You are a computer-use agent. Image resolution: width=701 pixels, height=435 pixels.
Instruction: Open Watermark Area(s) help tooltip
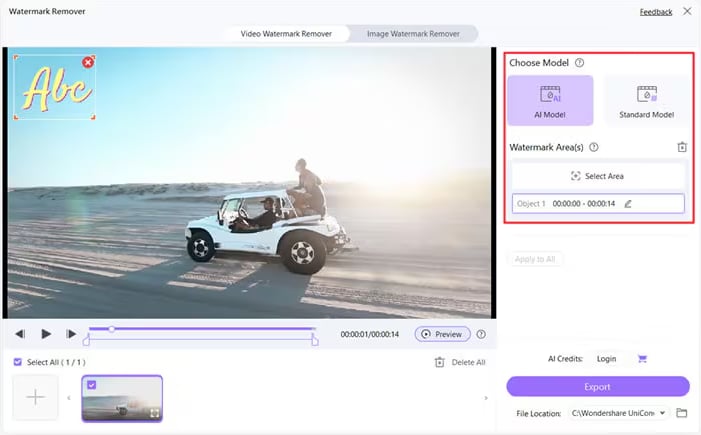(x=594, y=147)
